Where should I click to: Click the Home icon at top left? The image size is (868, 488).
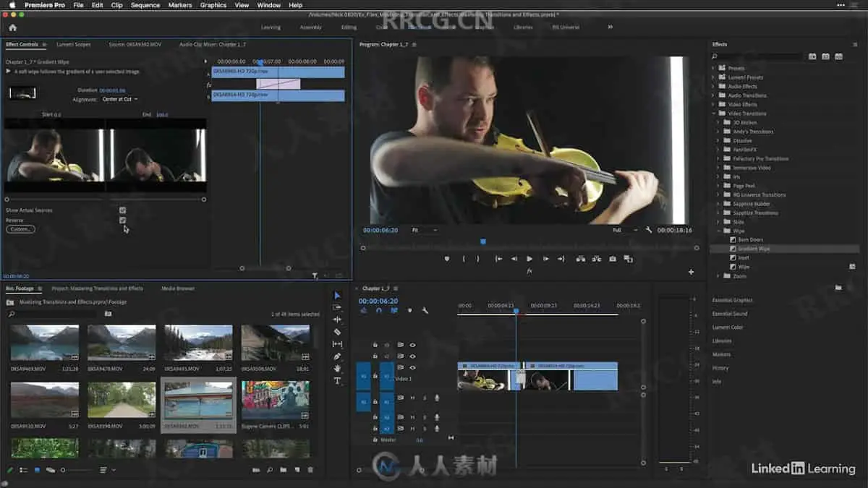click(x=12, y=27)
